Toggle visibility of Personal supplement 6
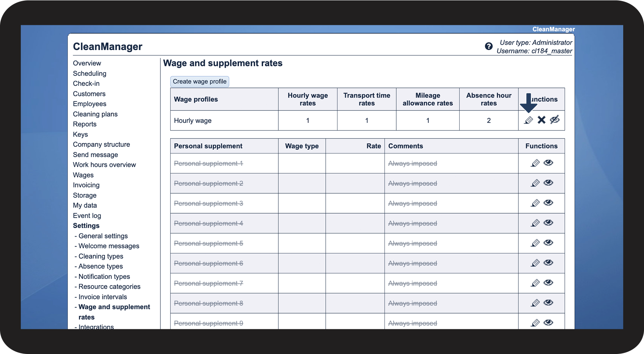This screenshot has height=354, width=644. click(x=548, y=263)
